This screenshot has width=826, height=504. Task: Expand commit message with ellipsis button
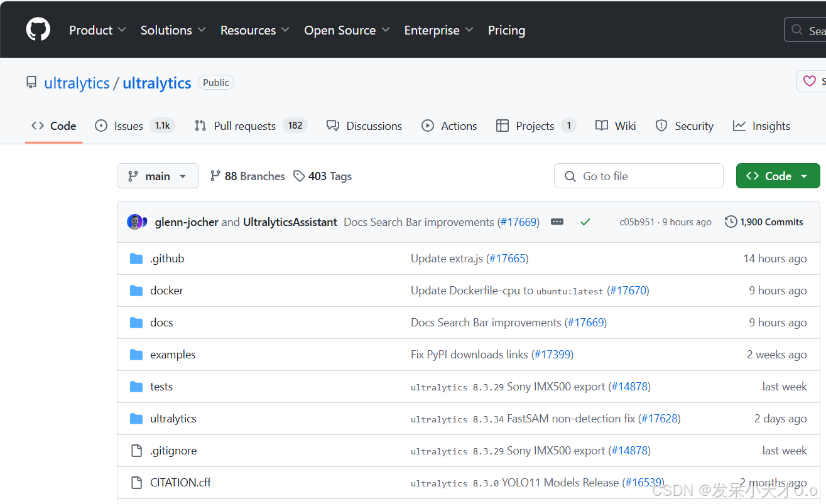[x=557, y=222]
